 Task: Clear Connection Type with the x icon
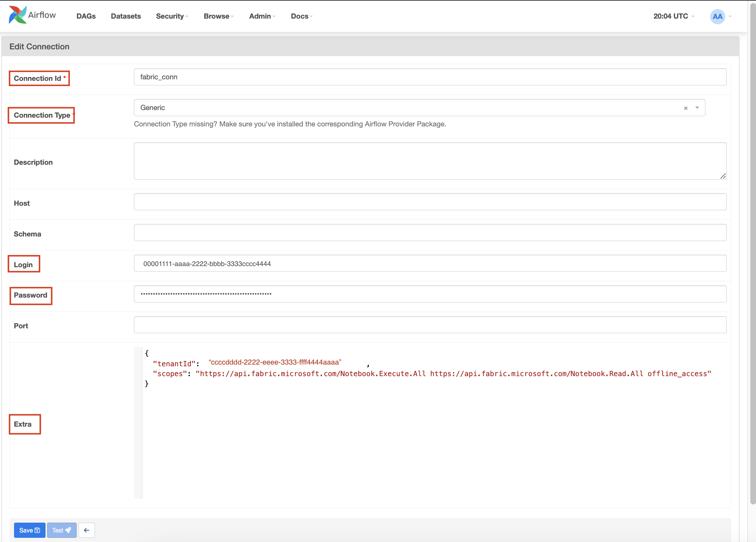686,108
